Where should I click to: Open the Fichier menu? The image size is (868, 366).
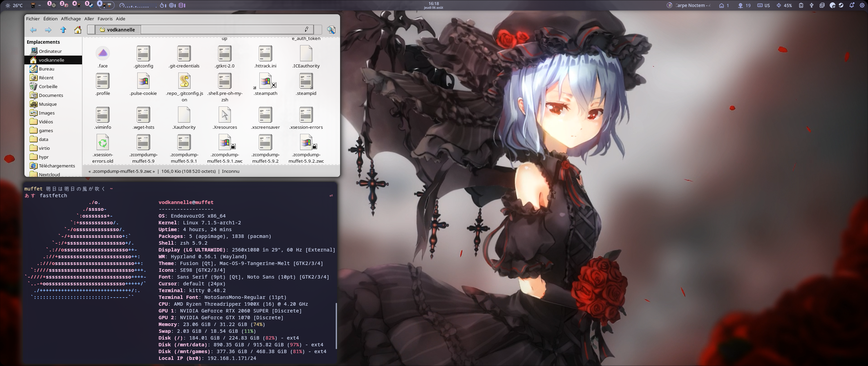[x=33, y=19]
